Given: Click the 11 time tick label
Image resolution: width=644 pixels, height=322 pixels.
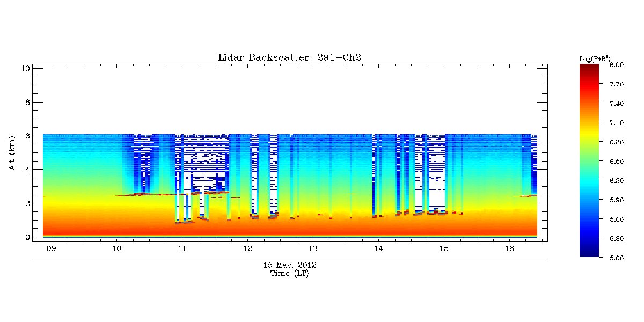Looking at the screenshot, I should (x=182, y=249).
